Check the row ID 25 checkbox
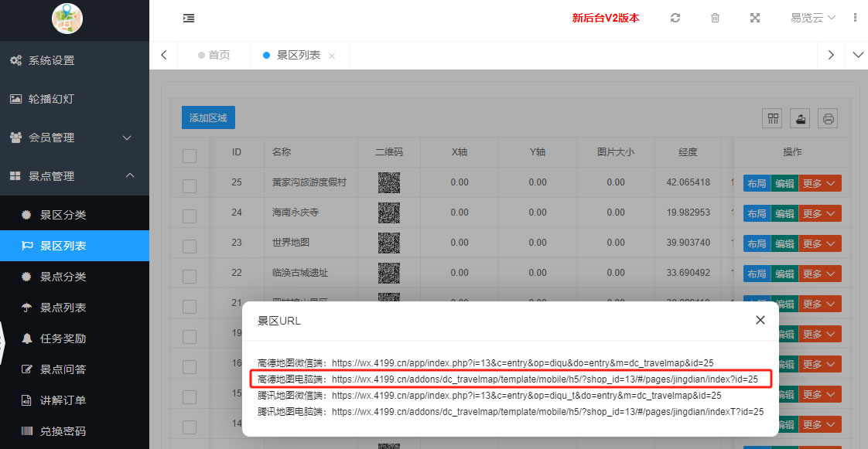The width and height of the screenshot is (868, 449). (x=190, y=185)
